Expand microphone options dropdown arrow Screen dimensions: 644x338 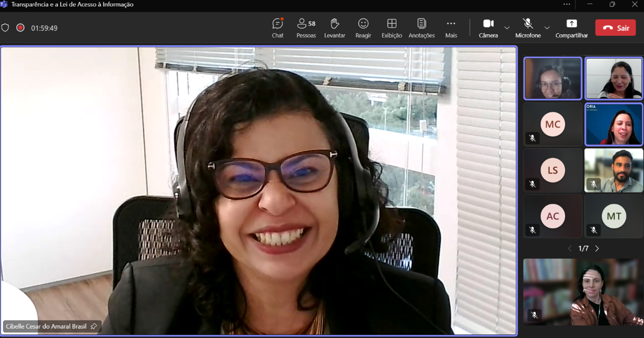click(547, 28)
